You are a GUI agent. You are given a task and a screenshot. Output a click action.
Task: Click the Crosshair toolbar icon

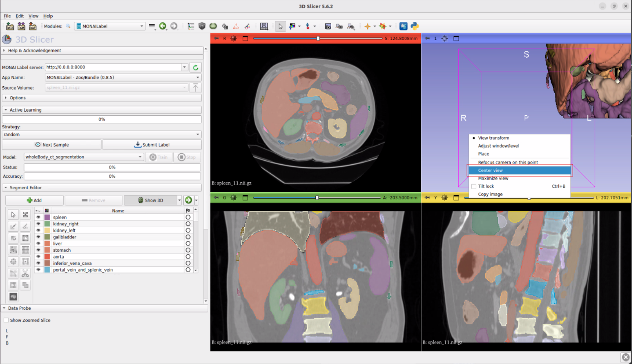(368, 26)
